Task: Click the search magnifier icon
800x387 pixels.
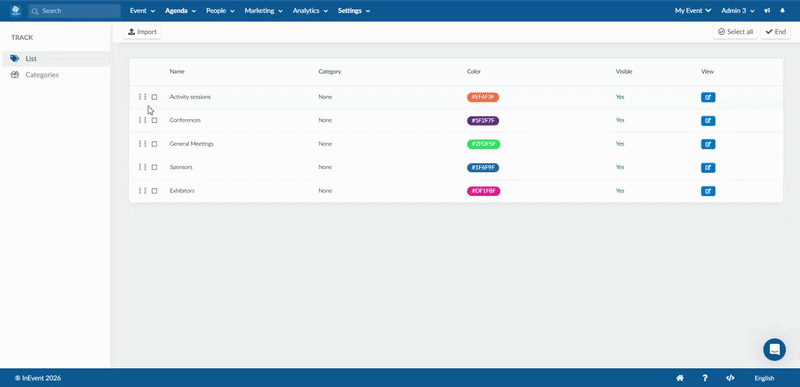Action: [x=36, y=11]
